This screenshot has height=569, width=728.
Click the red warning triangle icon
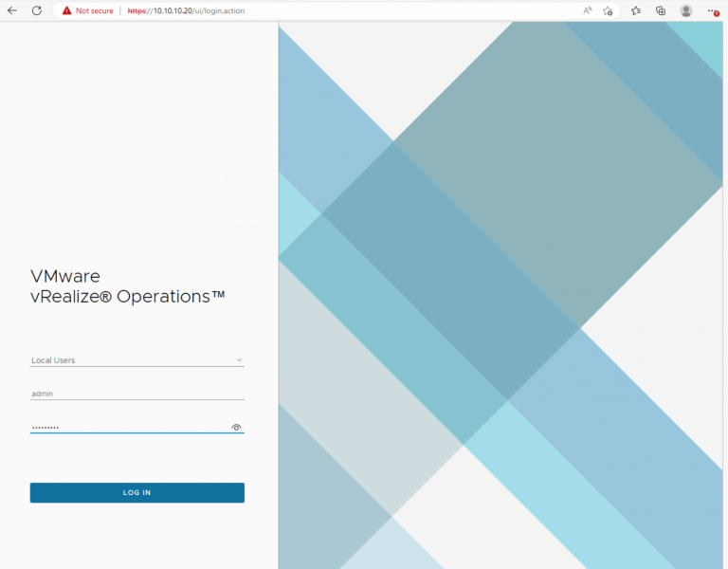click(x=66, y=10)
